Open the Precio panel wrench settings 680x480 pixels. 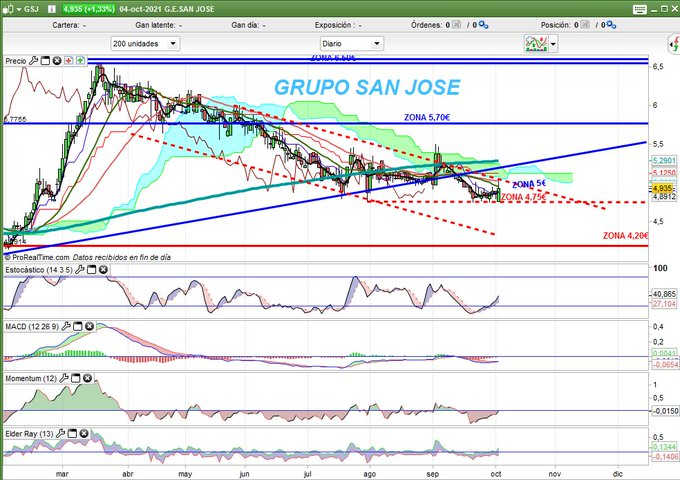pyautogui.click(x=33, y=61)
